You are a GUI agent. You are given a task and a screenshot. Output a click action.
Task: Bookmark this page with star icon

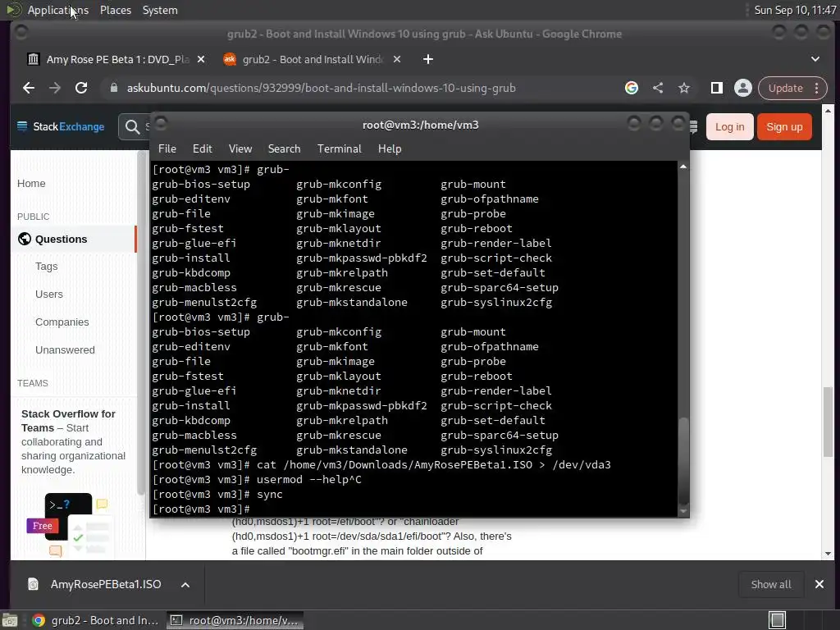[684, 88]
